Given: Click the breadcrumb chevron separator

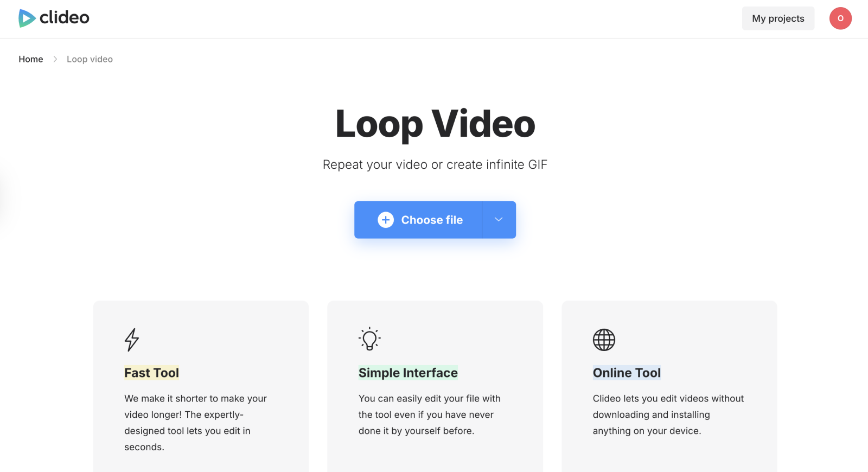Looking at the screenshot, I should (x=55, y=59).
